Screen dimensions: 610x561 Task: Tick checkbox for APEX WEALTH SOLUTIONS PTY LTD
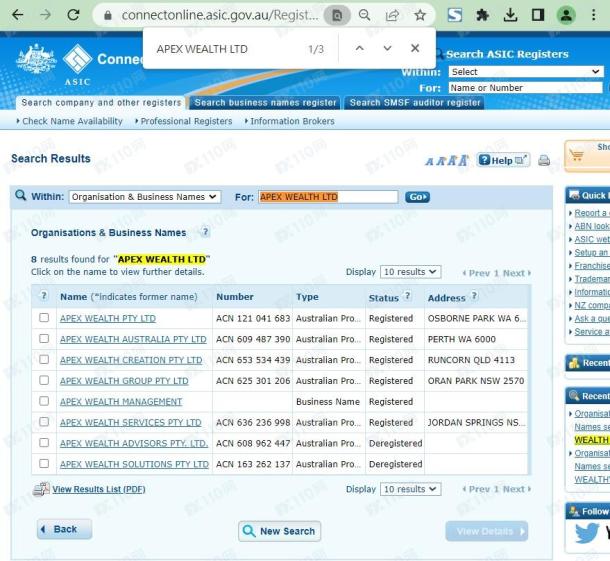coord(44,463)
